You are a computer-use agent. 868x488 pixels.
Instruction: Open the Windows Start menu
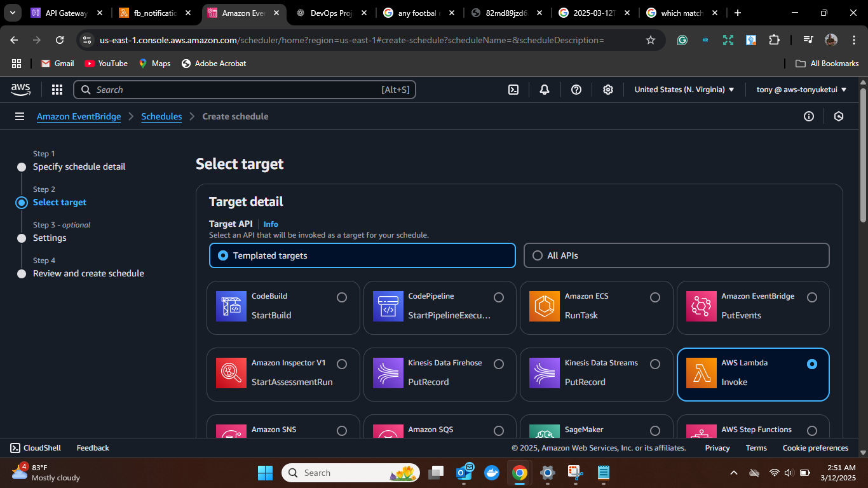pyautogui.click(x=265, y=473)
